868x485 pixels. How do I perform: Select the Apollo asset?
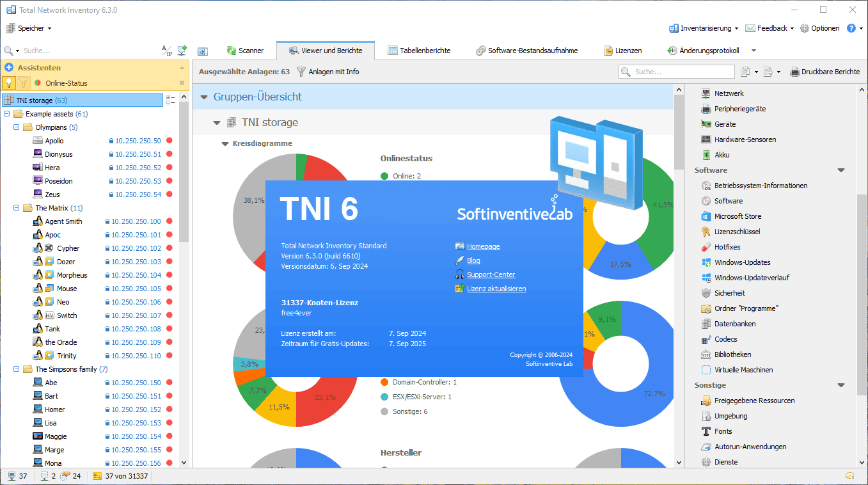[54, 141]
